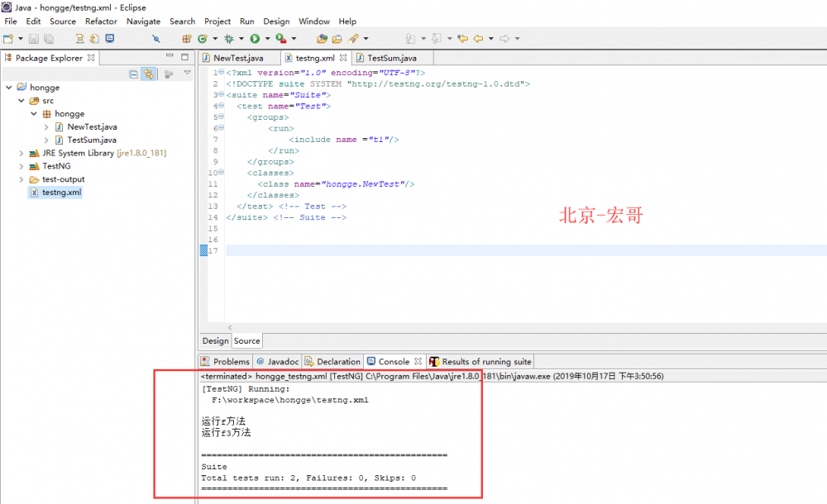
Task: Expand NewTest.java in the tree
Action: (46, 127)
